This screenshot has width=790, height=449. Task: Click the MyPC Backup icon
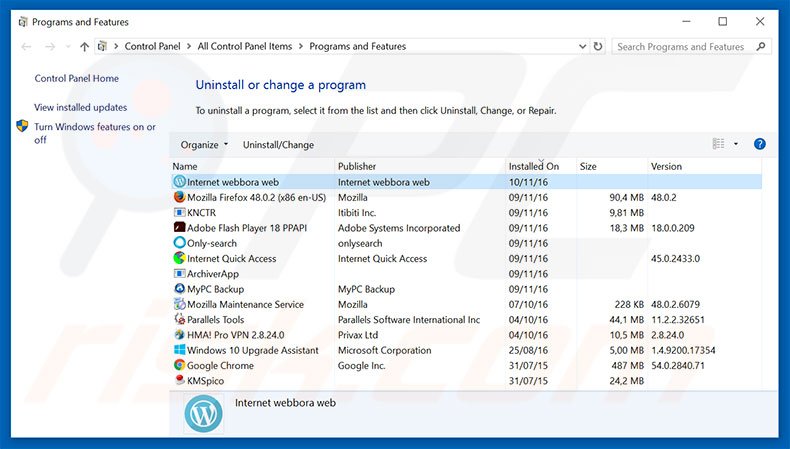pos(179,288)
